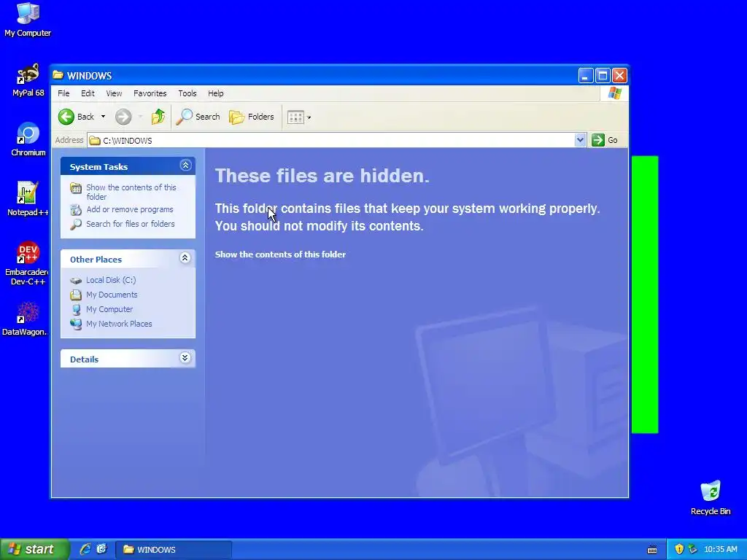Select the MyPal 68 desktop icon
The image size is (747, 560).
[x=28, y=80]
